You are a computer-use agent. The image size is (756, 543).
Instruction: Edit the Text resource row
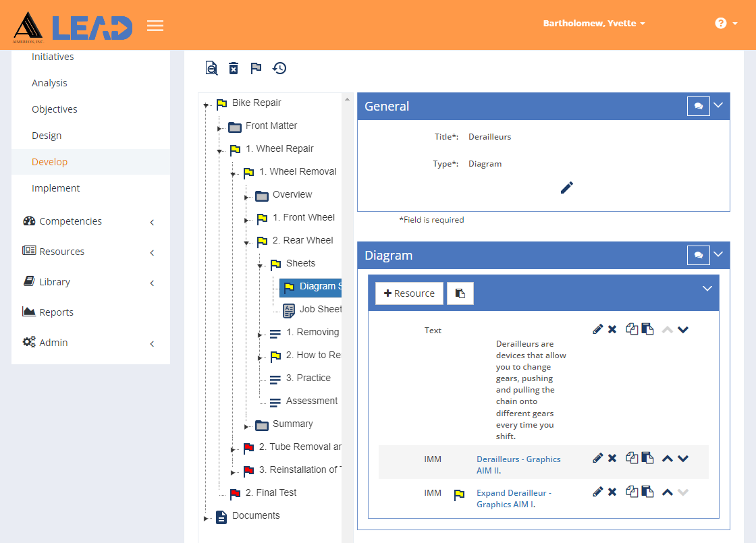pyautogui.click(x=598, y=330)
